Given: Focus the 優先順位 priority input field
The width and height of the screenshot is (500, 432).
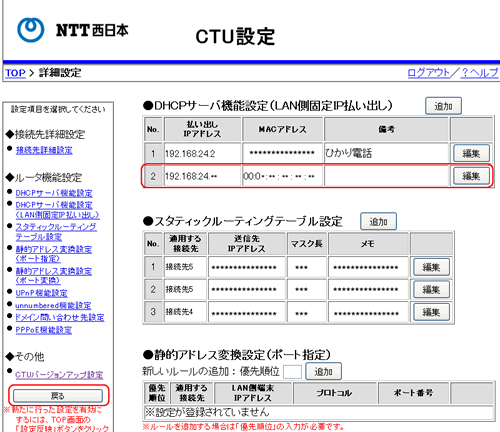Looking at the screenshot, I should [292, 372].
